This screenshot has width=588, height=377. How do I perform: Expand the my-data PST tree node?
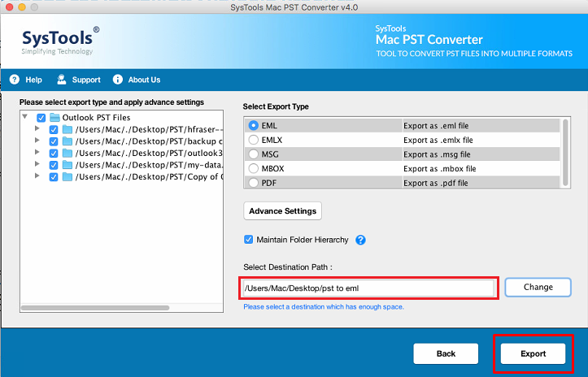[x=37, y=164]
